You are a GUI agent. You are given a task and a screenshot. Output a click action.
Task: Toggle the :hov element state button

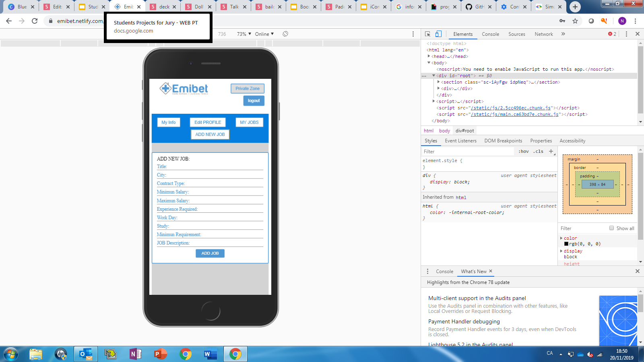pyautogui.click(x=524, y=152)
